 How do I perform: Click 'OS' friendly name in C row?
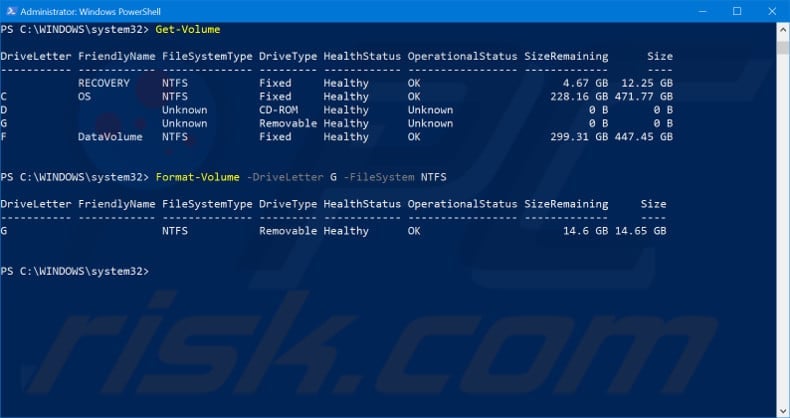click(85, 97)
